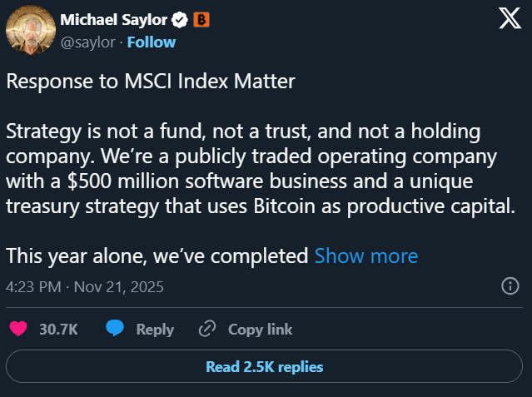Click the blue verified checkmark badge
532x397 pixels.
[179, 19]
